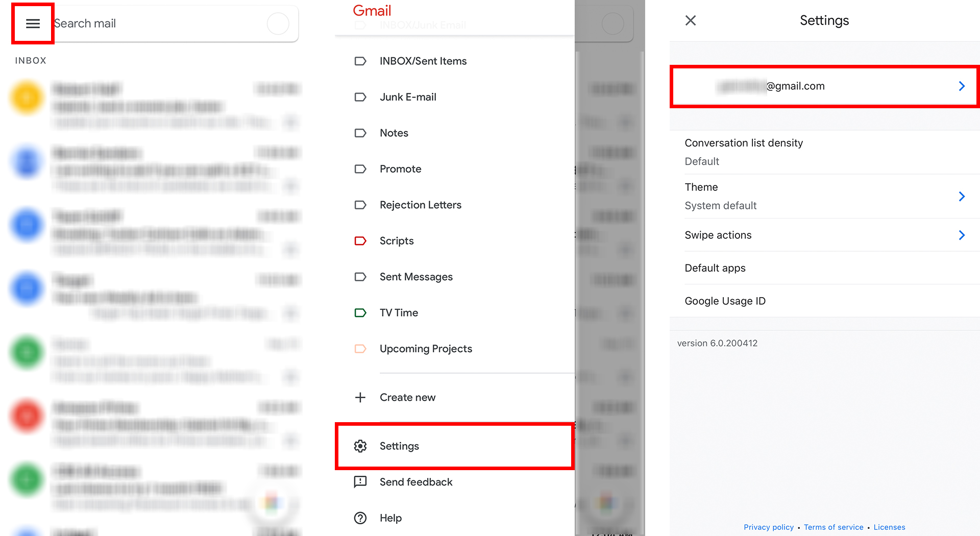Click the plus icon for Create new

(x=360, y=398)
